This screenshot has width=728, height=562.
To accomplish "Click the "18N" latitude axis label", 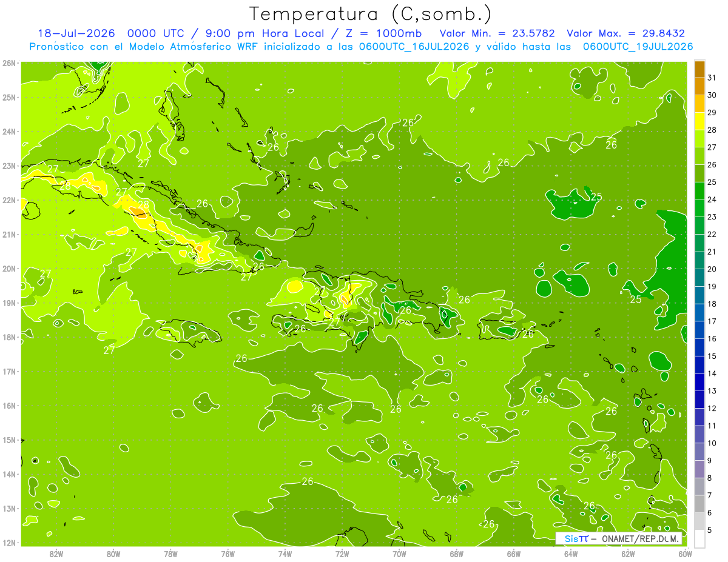I will [x=9, y=337].
